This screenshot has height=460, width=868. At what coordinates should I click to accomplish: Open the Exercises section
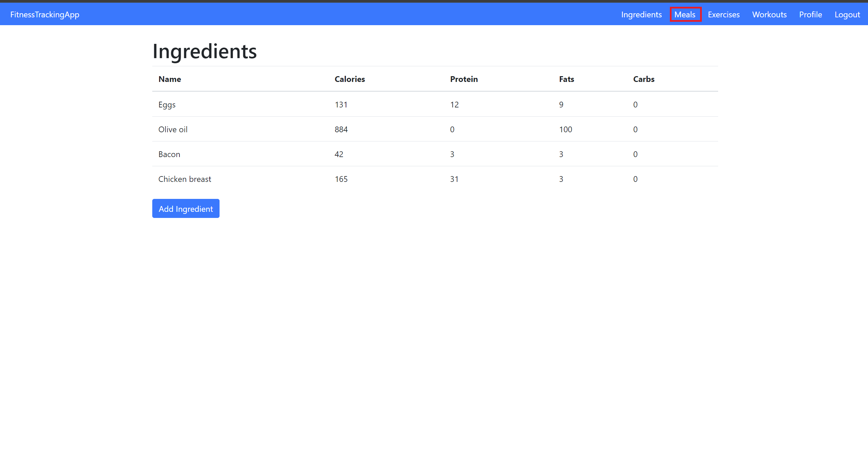pos(724,15)
